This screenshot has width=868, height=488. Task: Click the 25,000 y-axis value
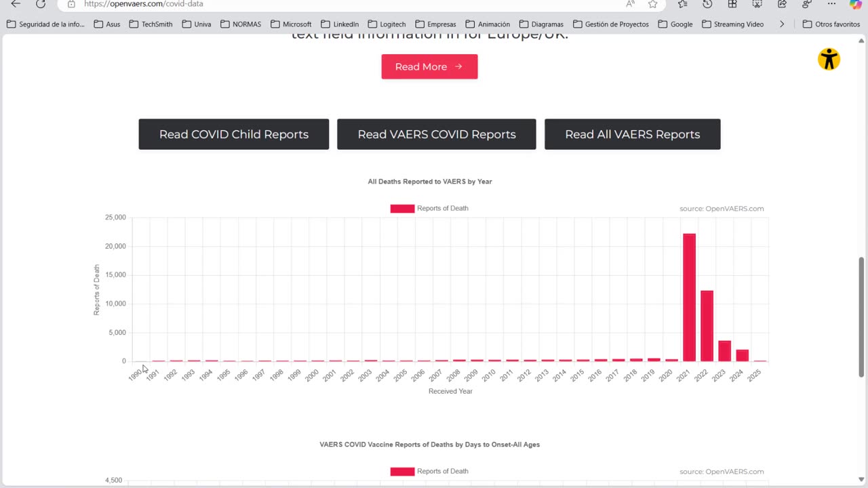[115, 218]
